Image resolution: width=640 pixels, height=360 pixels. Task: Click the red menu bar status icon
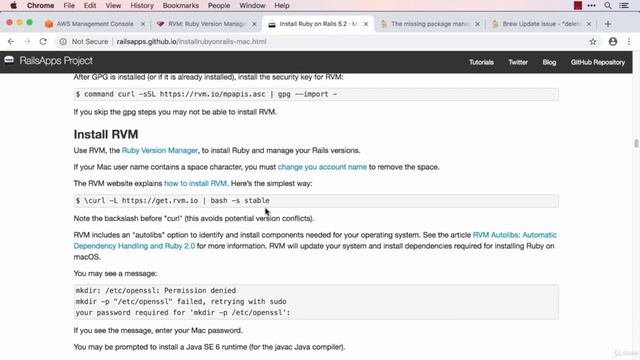pyautogui.click(x=578, y=6)
